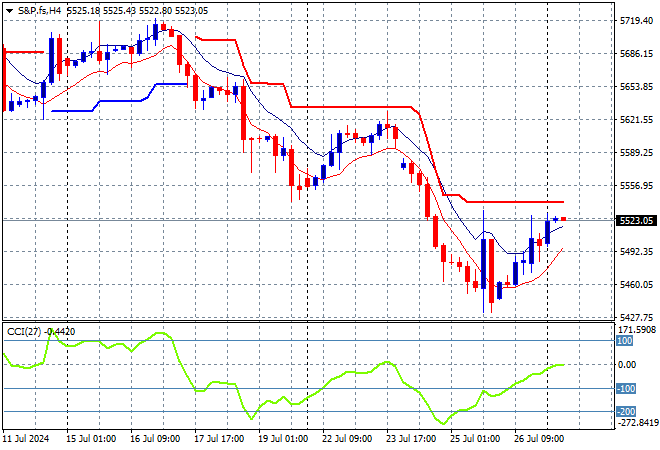Select the 26 Jul 09:00 time label

(x=539, y=439)
